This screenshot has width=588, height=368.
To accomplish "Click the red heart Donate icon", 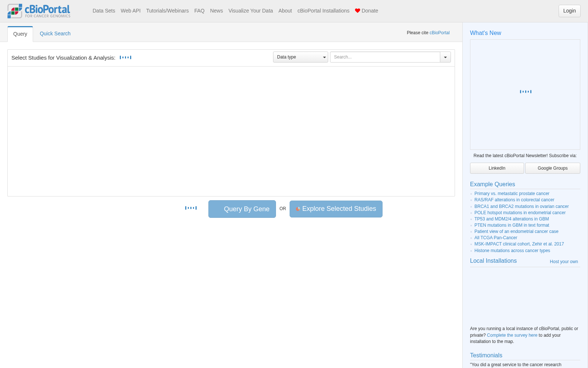I will tap(357, 11).
